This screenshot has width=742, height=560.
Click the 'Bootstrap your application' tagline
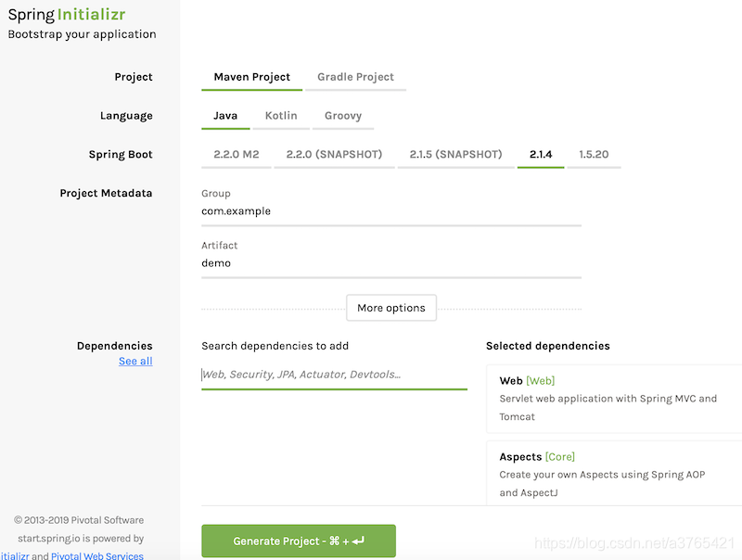tap(82, 34)
